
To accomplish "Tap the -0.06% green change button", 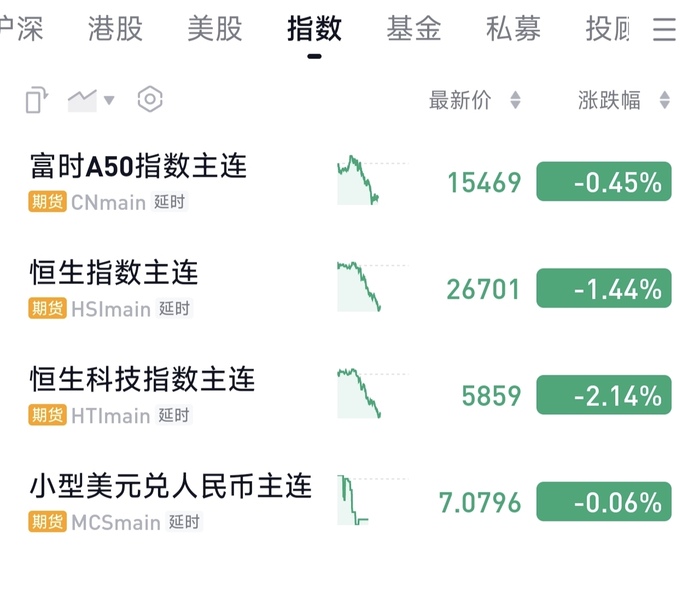I will click(x=604, y=502).
